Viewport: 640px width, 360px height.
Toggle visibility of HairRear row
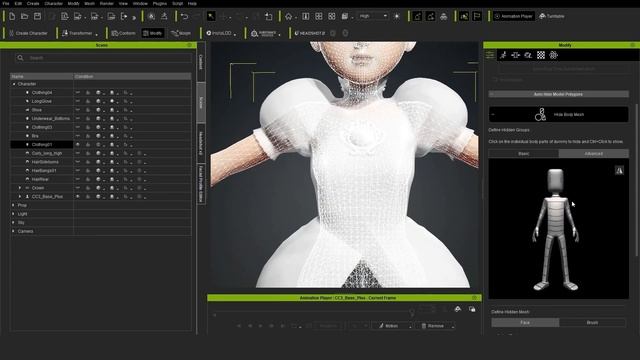(x=78, y=179)
